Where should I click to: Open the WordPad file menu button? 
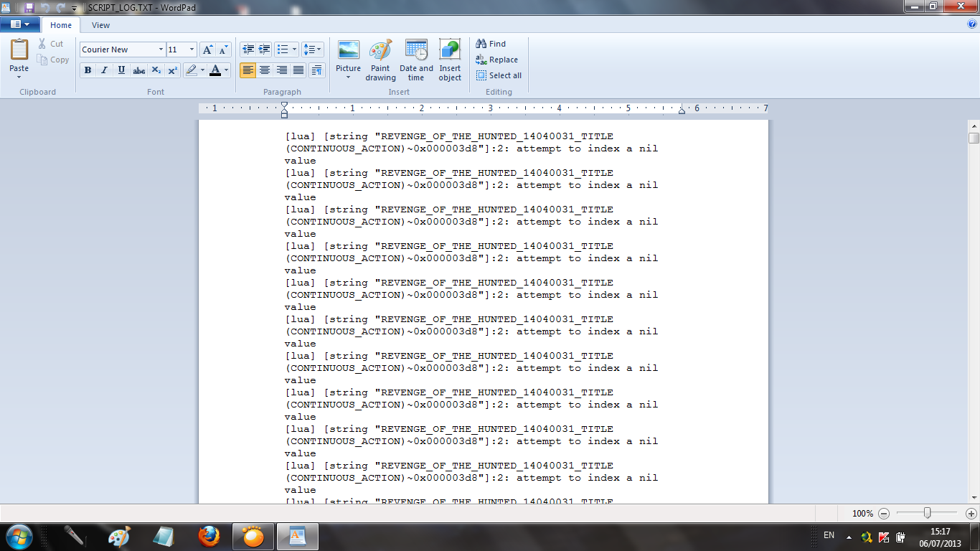(x=20, y=24)
